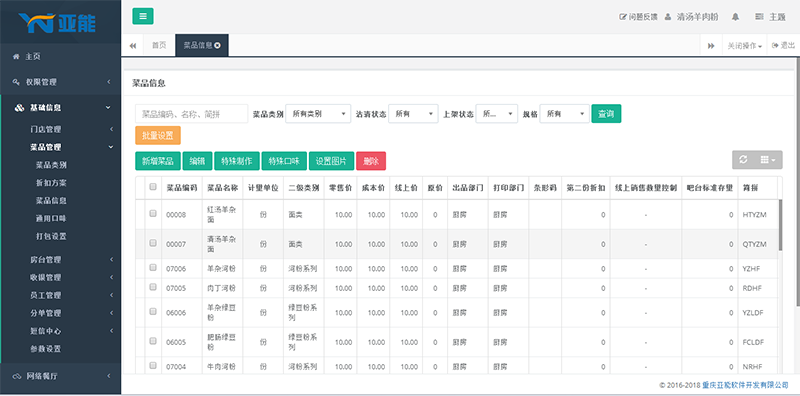This screenshot has height=396, width=800.
Task: Check the row for dish 00007
Action: pyautogui.click(x=153, y=243)
